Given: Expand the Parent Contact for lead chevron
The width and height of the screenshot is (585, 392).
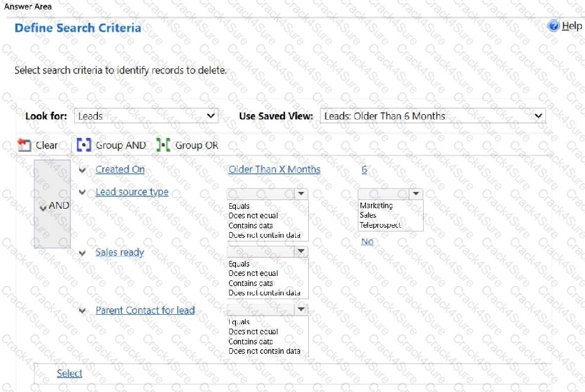Looking at the screenshot, I should click(82, 311).
